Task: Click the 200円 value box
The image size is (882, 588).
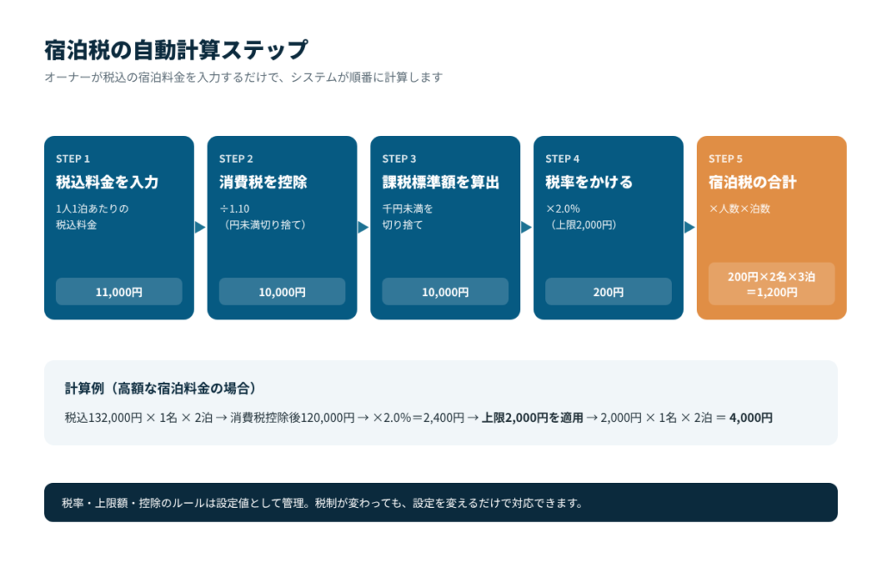Action: pos(608,292)
